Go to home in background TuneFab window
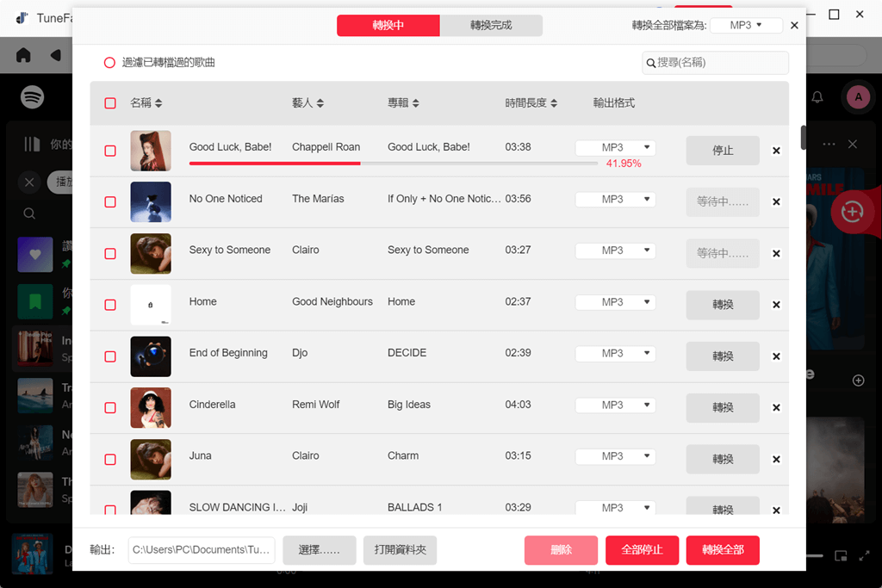Viewport: 882px width, 588px height. (x=23, y=55)
